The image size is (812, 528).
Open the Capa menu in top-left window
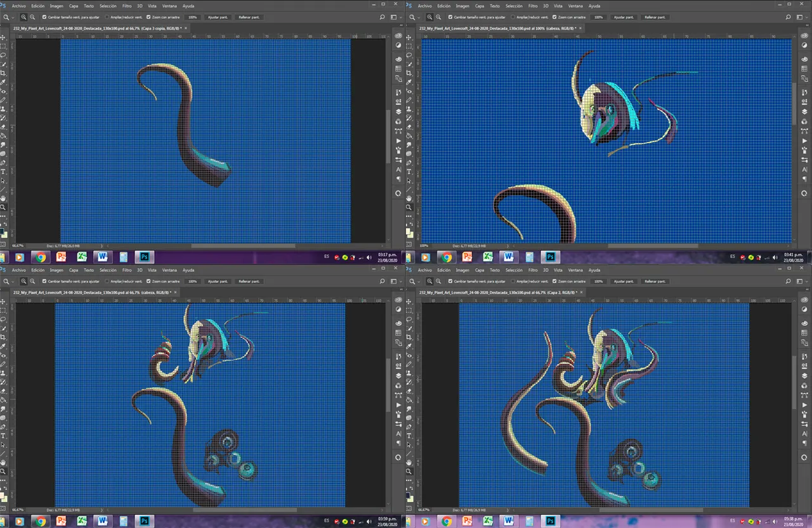pyautogui.click(x=74, y=6)
